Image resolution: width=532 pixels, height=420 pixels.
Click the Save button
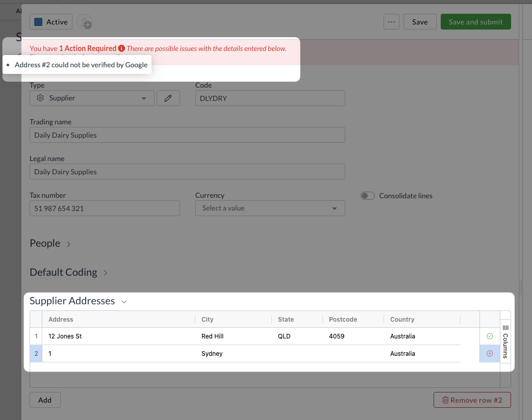pos(420,22)
